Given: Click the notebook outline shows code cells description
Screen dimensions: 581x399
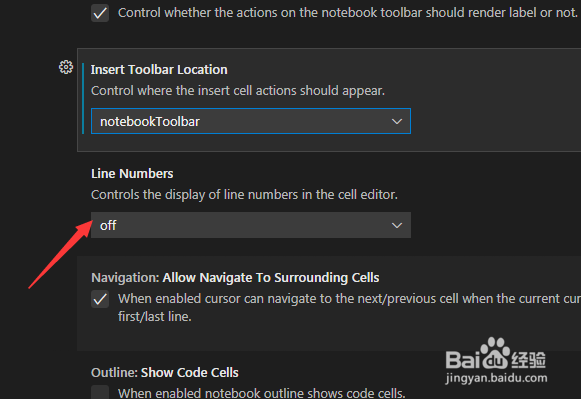Looking at the screenshot, I should (262, 393).
